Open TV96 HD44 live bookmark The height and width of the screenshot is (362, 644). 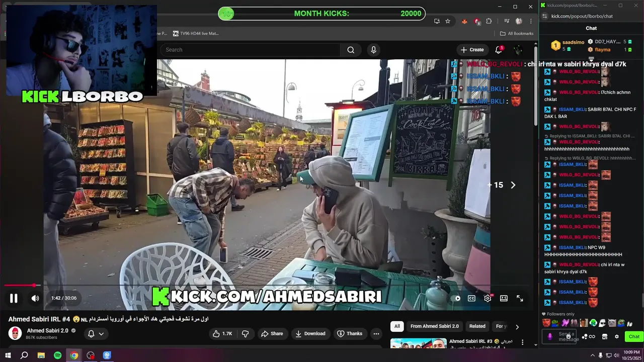click(196, 33)
